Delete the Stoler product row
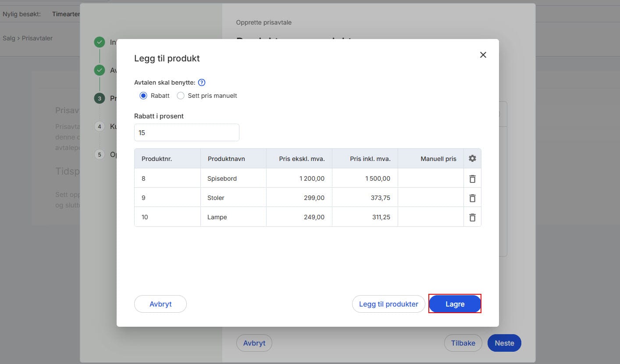620x364 pixels. pyautogui.click(x=472, y=198)
